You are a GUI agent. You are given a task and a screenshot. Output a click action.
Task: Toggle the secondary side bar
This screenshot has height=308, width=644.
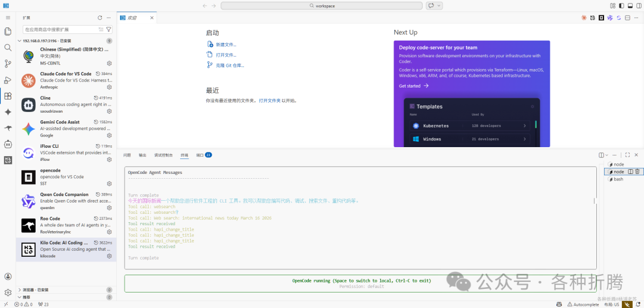(x=639, y=6)
